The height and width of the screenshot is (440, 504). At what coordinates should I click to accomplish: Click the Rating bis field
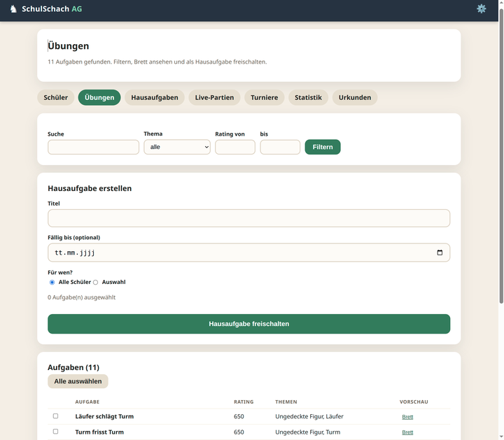(x=280, y=147)
